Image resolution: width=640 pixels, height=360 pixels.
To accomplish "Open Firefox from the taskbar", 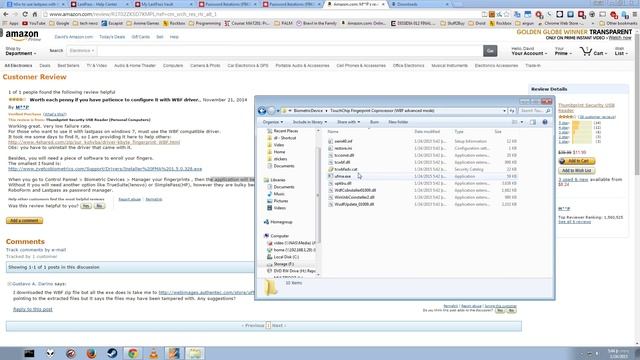I will coord(91,353).
